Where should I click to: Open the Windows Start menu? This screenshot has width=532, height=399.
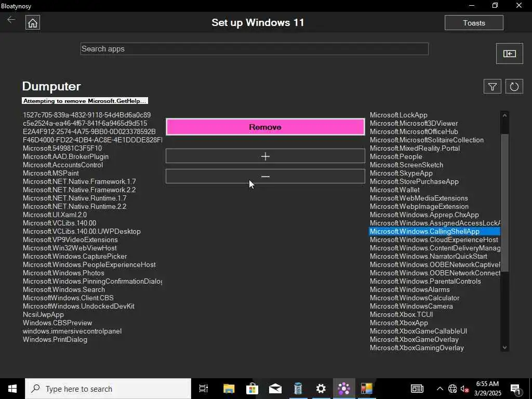[12, 389]
